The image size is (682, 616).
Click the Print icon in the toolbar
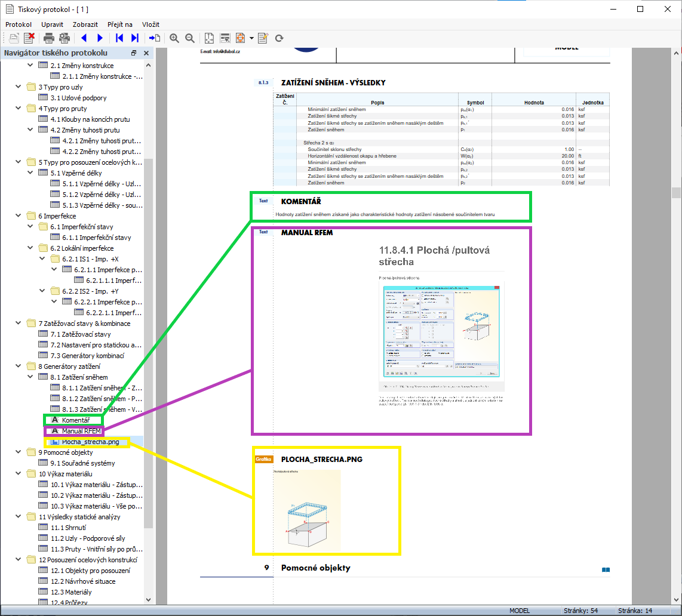[49, 38]
